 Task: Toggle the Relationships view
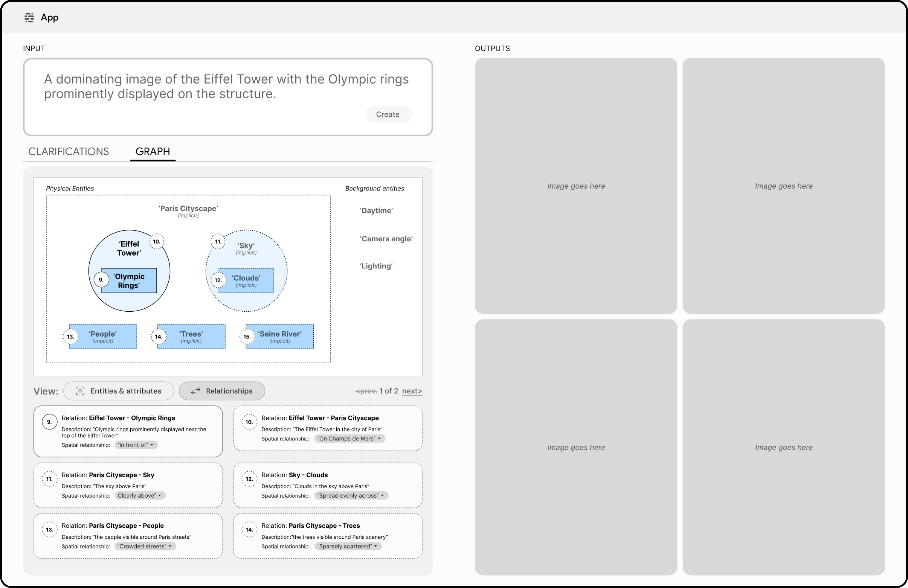point(222,391)
